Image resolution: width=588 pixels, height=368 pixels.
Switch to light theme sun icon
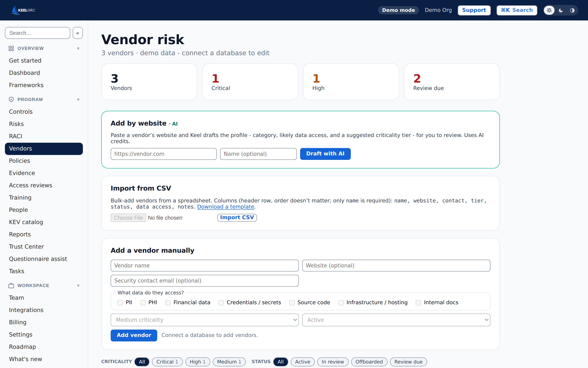pyautogui.click(x=549, y=10)
